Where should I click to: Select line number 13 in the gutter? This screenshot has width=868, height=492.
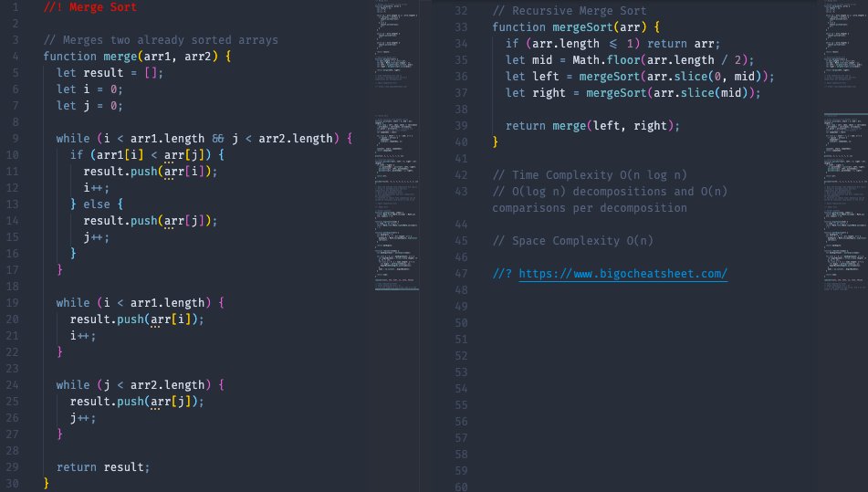pyautogui.click(x=12, y=204)
